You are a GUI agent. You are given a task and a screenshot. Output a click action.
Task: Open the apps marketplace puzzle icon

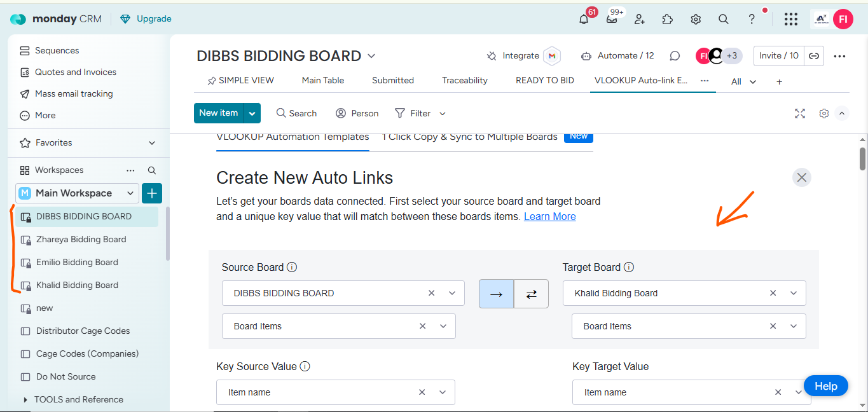pos(667,19)
